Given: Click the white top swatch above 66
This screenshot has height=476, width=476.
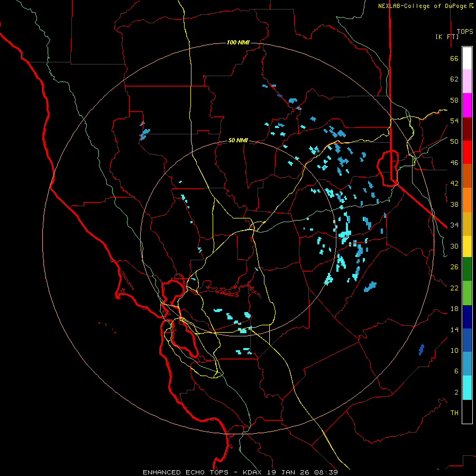Looking at the screenshot, I should [467, 58].
